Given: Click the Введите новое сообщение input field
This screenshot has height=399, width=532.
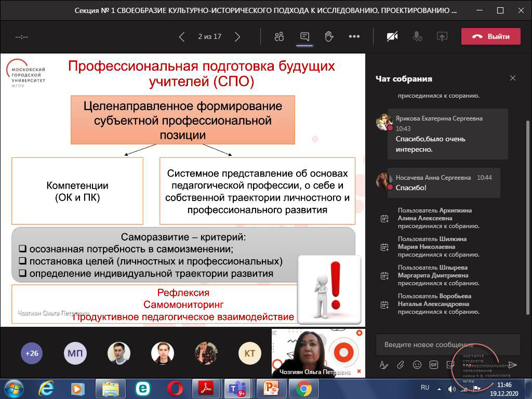Looking at the screenshot, I should click(x=448, y=344).
